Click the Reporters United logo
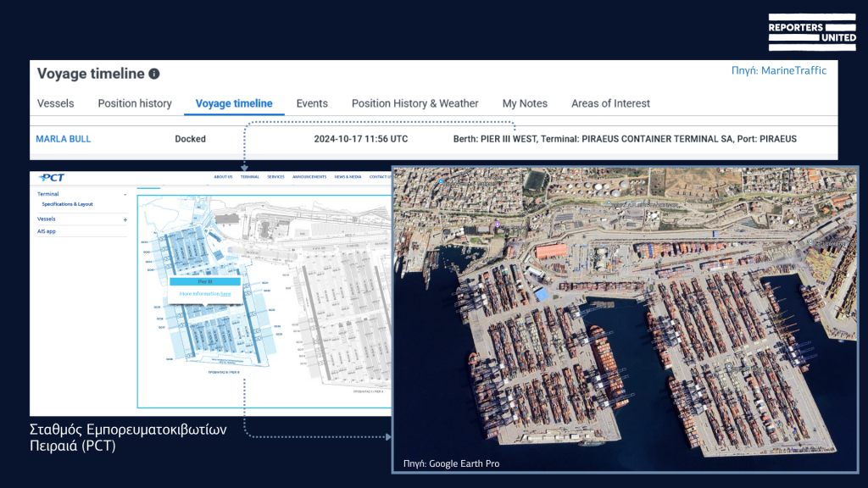The height and width of the screenshot is (488, 868). tap(811, 32)
